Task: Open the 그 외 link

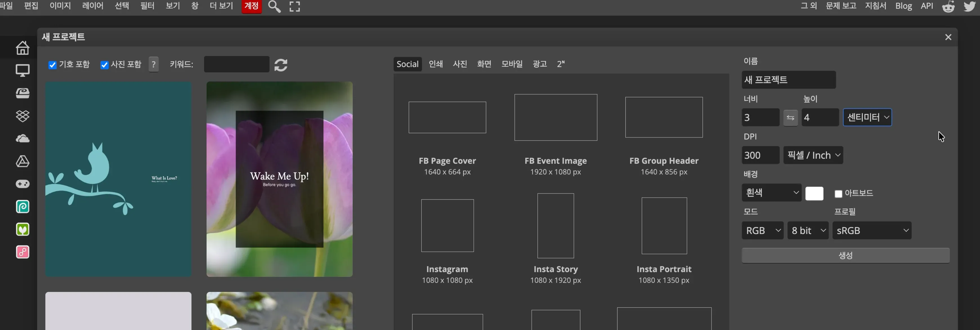Action: [809, 6]
